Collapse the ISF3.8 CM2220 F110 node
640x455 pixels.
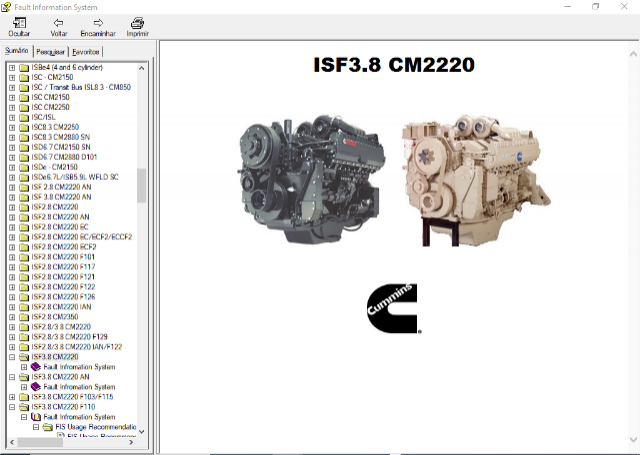coord(12,407)
